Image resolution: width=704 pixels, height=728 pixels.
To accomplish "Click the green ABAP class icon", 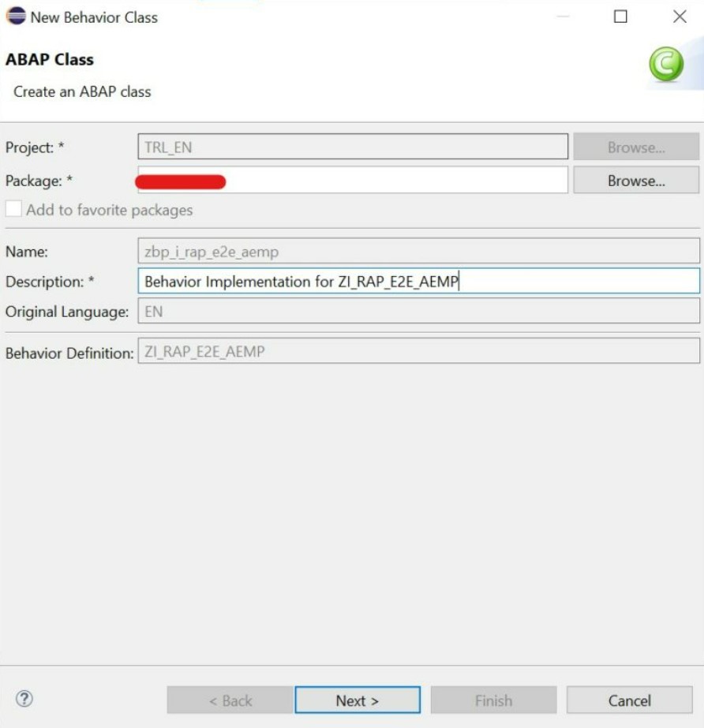I will click(665, 65).
